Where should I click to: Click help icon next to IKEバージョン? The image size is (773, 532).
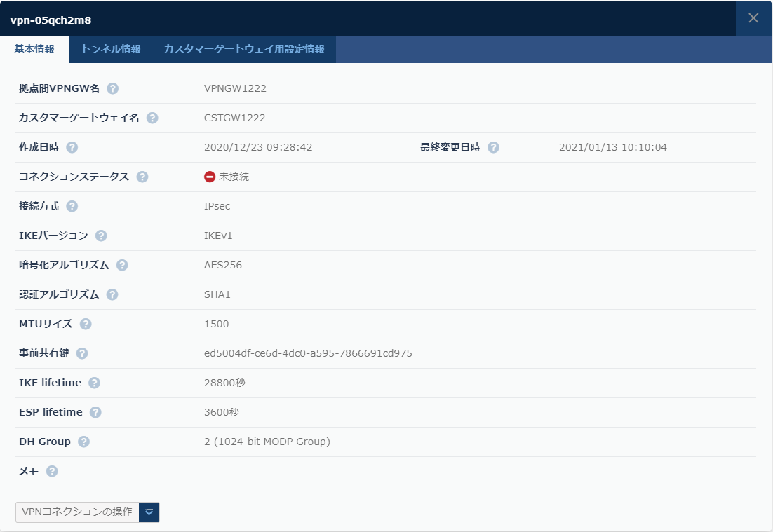(101, 236)
